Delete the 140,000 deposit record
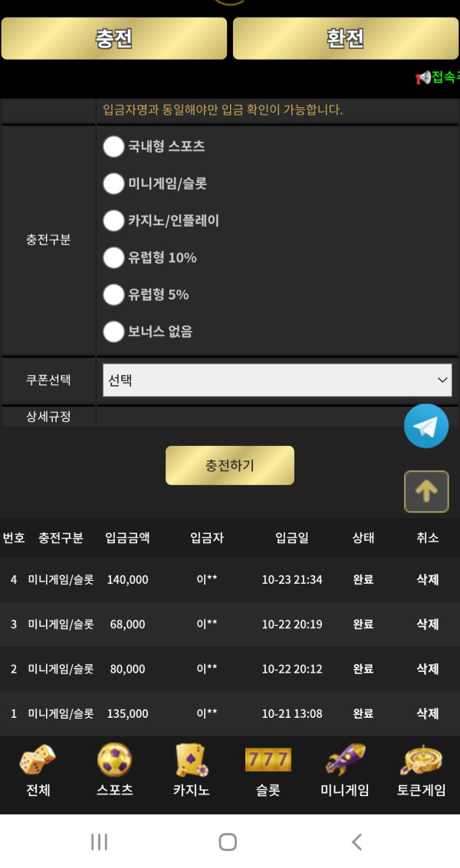Image resolution: width=460 pixels, height=868 pixels. (x=427, y=580)
